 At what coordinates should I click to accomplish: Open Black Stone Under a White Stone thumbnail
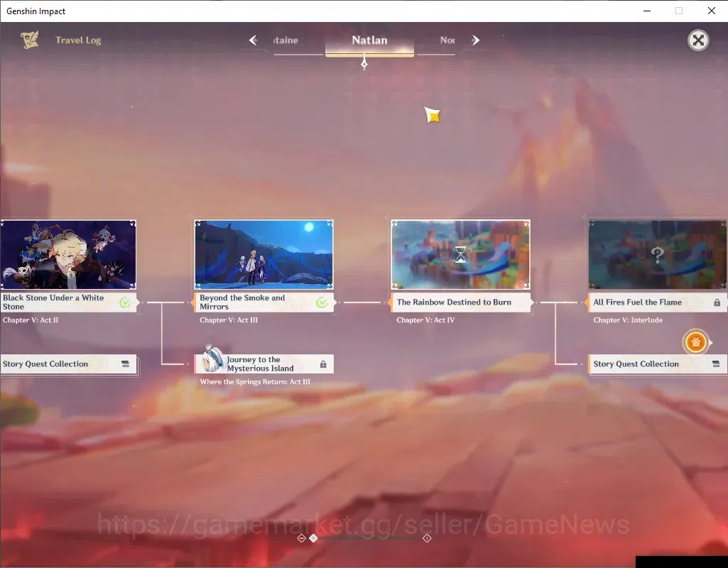(x=68, y=254)
